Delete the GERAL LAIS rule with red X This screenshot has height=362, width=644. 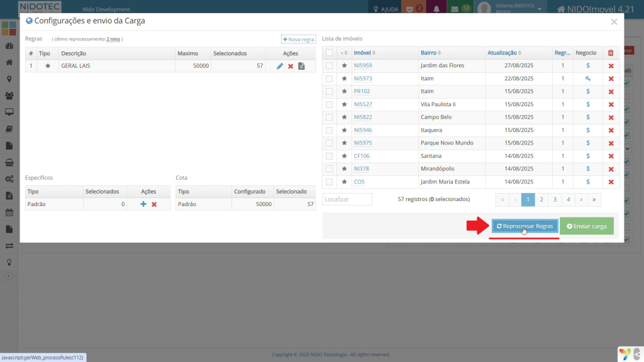pos(291,66)
